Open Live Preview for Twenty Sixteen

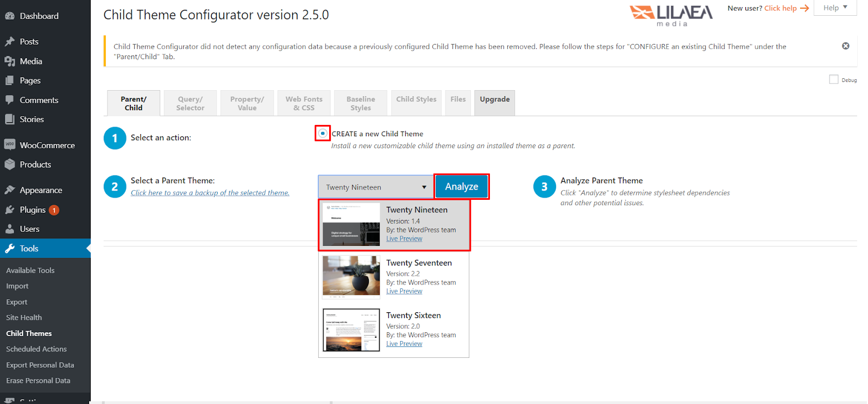404,344
